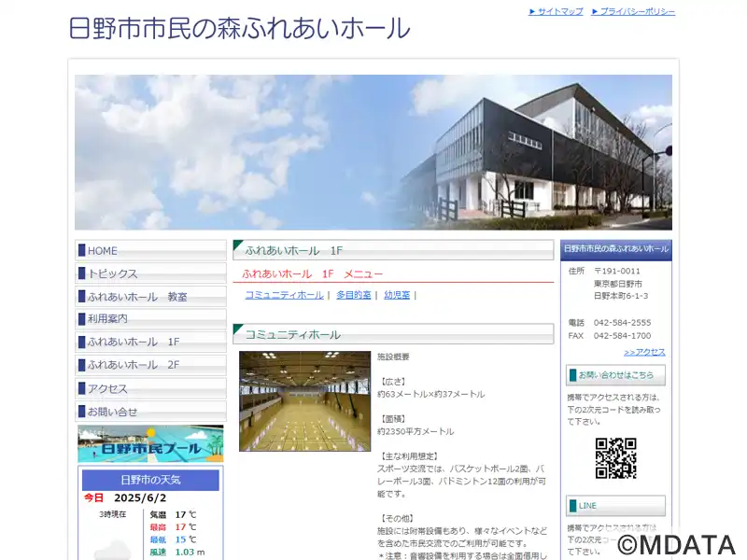Click the お問い合わせはこちら button

pyautogui.click(x=615, y=375)
